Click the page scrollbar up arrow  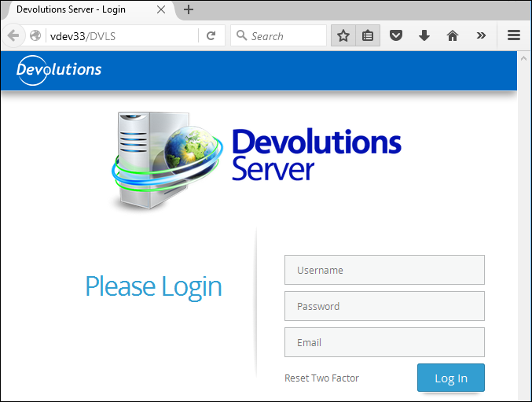523,58
